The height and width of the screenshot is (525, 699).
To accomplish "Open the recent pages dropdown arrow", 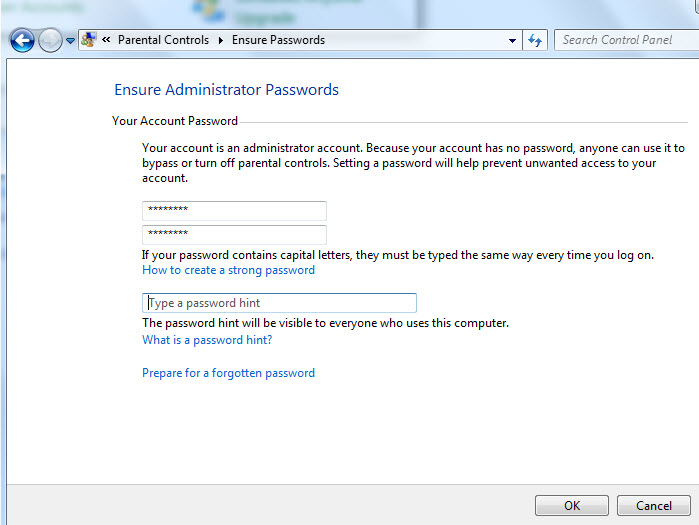I will click(x=70, y=41).
